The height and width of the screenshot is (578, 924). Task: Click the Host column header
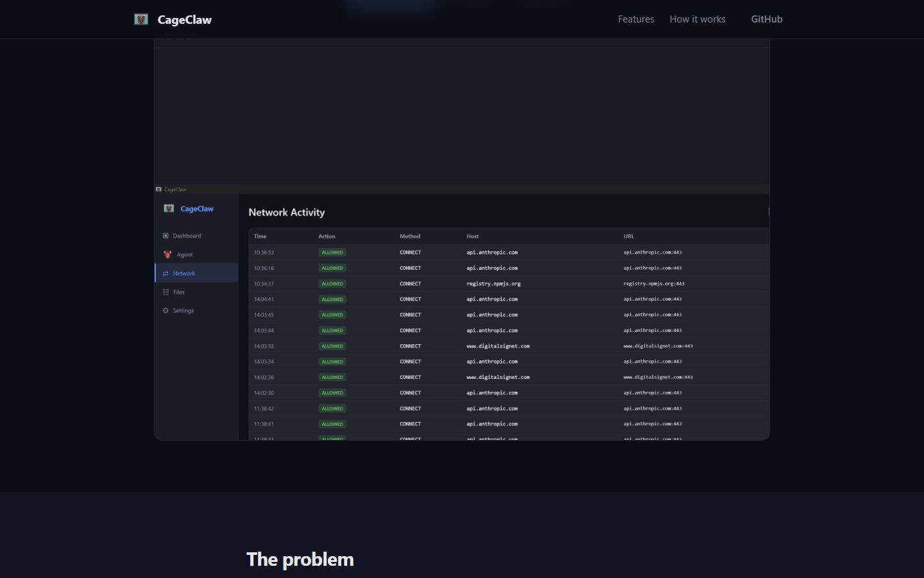click(x=473, y=236)
